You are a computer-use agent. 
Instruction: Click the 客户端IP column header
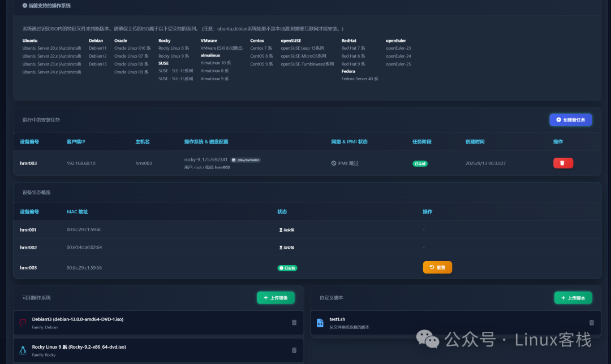pos(76,142)
